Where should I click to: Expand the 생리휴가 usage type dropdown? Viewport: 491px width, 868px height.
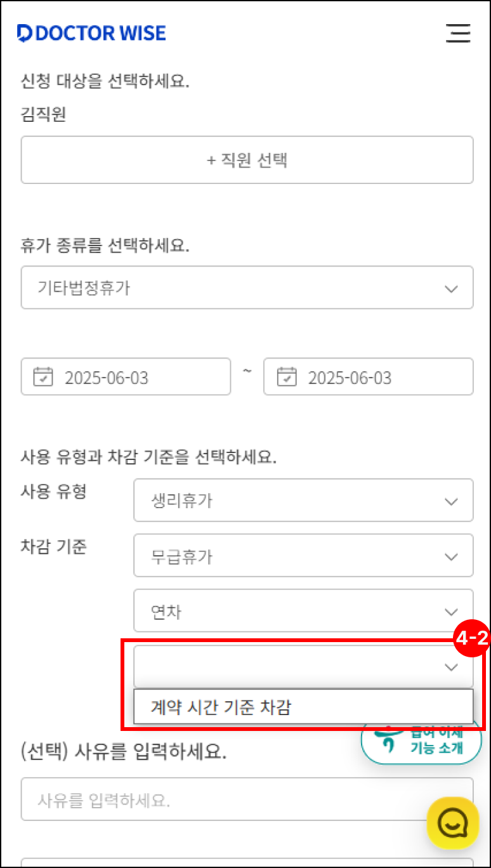[303, 501]
